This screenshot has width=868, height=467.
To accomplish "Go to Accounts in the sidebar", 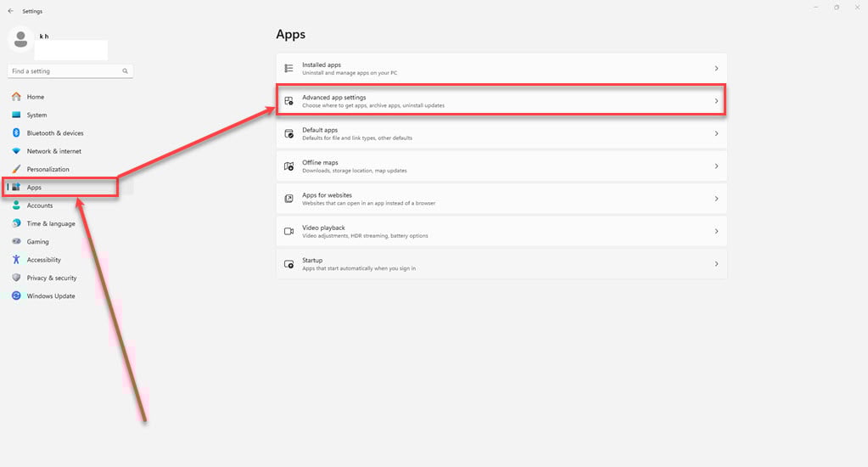I will (39, 205).
